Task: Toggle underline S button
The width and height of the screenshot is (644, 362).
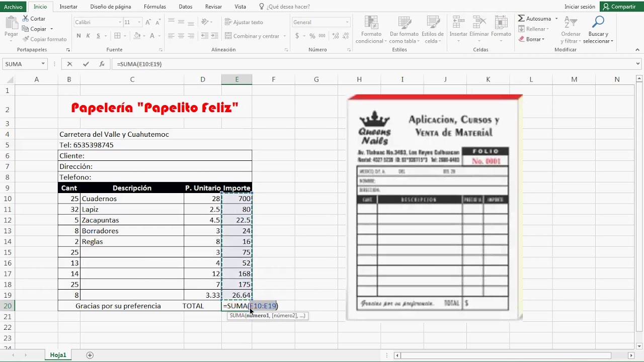Action: pyautogui.click(x=98, y=36)
